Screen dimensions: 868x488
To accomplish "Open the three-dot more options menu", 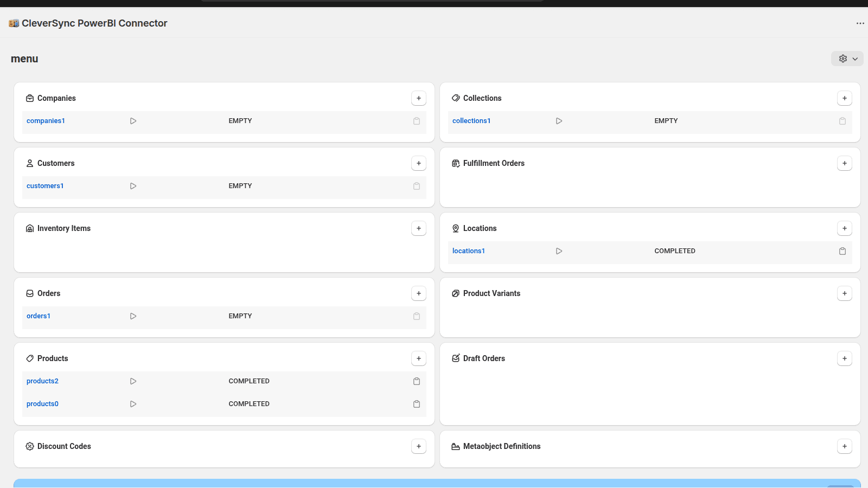I will tap(860, 23).
